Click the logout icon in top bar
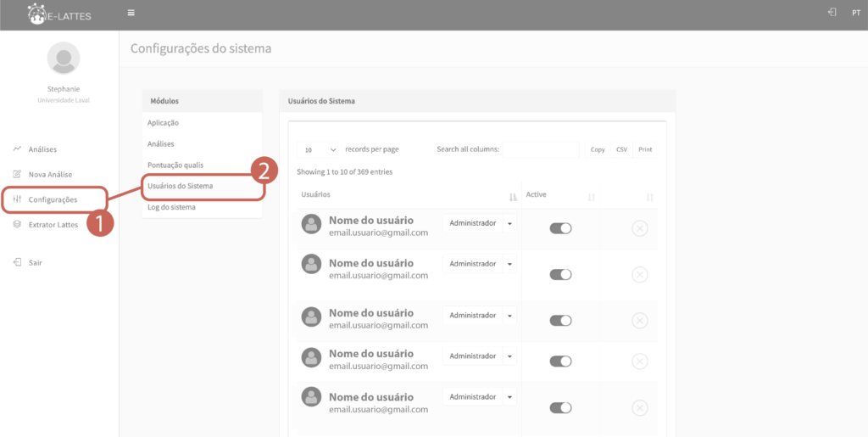The image size is (868, 437). point(832,13)
